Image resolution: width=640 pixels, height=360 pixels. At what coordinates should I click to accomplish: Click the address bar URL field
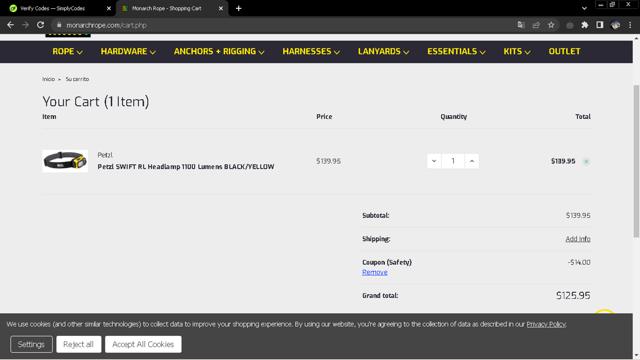[x=286, y=25]
